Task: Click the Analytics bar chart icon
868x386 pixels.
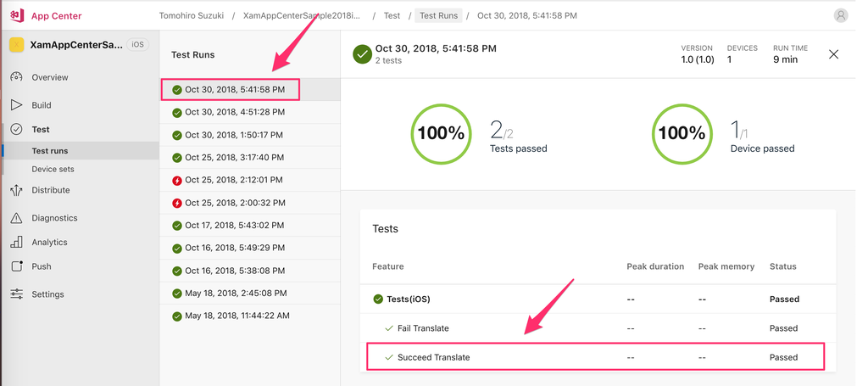Action: pos(16,242)
